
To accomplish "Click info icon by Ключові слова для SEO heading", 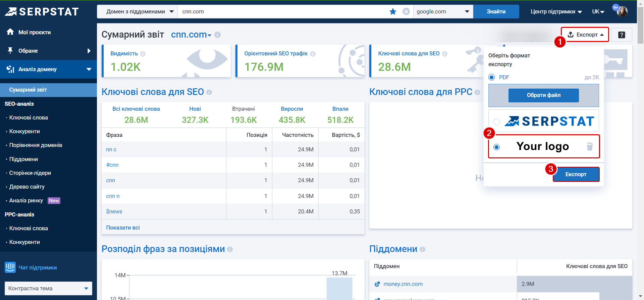I will coord(209,92).
